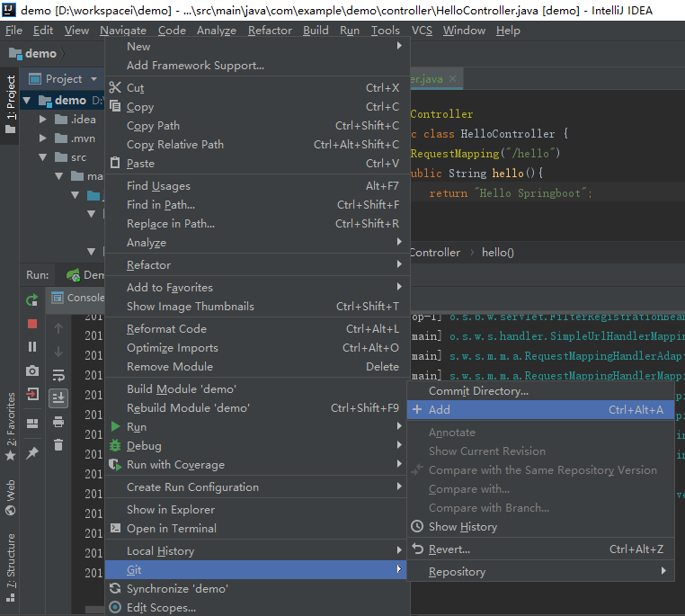Select Add Framework Support... entry
685x616 pixels.
[x=257, y=66]
